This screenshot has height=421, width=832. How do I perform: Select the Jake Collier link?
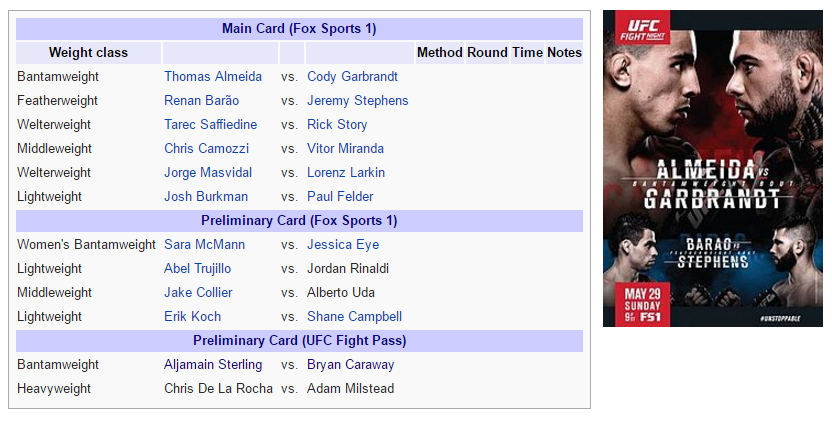pyautogui.click(x=198, y=293)
